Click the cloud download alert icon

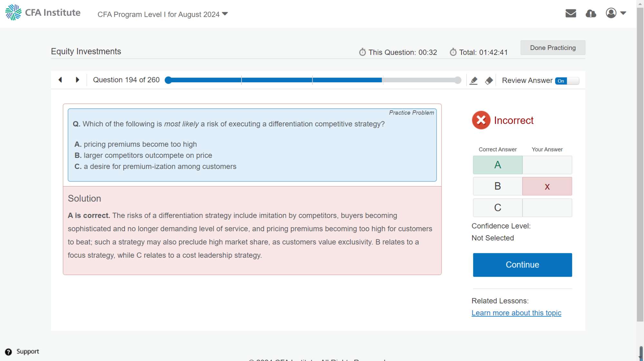coord(591,13)
